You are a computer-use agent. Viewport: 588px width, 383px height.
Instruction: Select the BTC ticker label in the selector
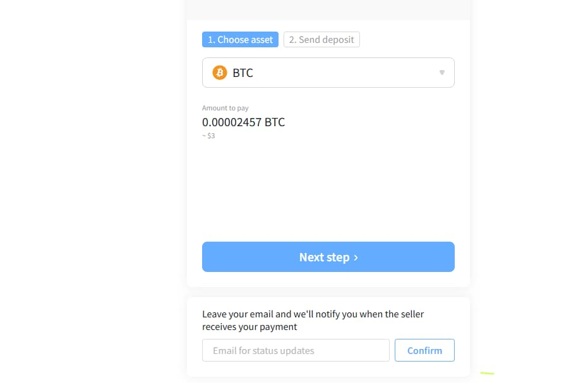coord(243,73)
